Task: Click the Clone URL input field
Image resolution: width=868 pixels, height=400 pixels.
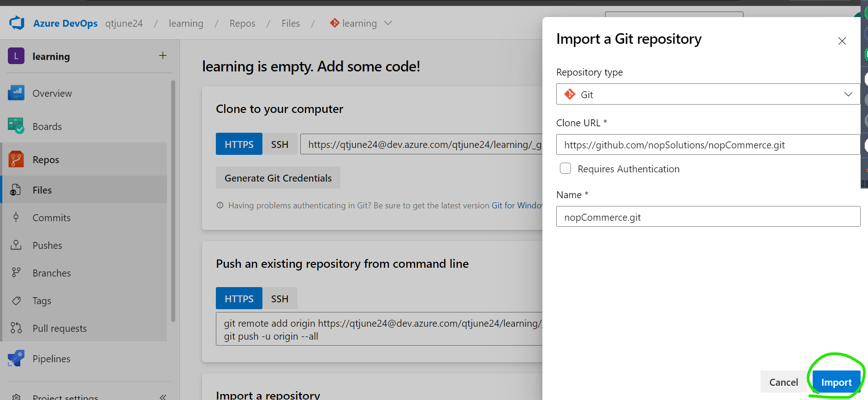Action: 708,145
